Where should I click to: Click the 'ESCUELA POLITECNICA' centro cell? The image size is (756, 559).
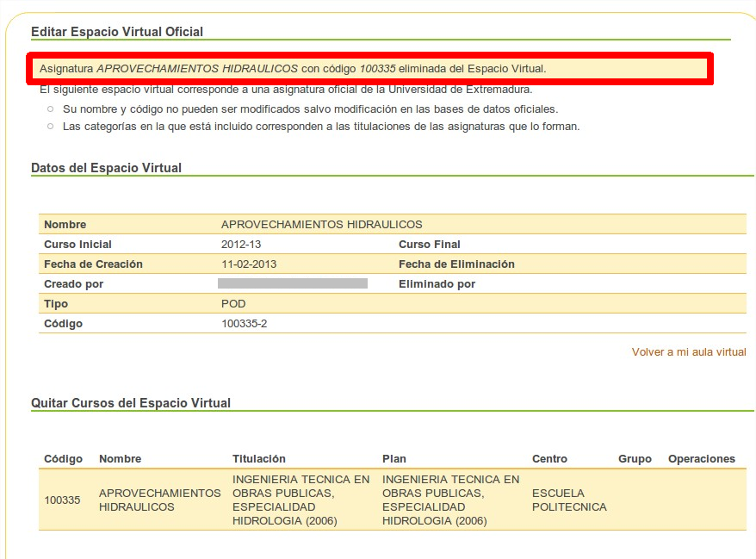[x=569, y=500]
